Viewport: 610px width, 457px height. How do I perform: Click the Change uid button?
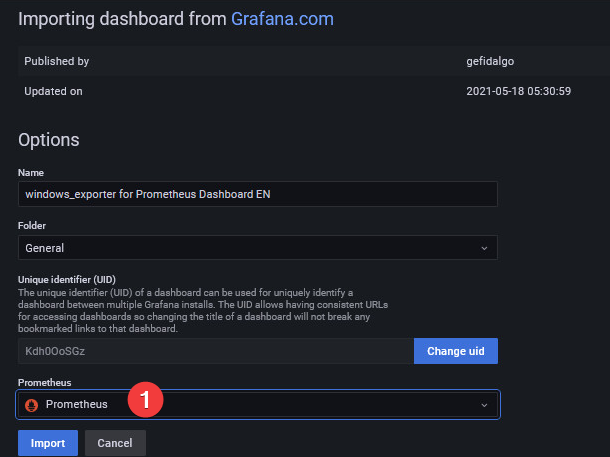pos(455,351)
